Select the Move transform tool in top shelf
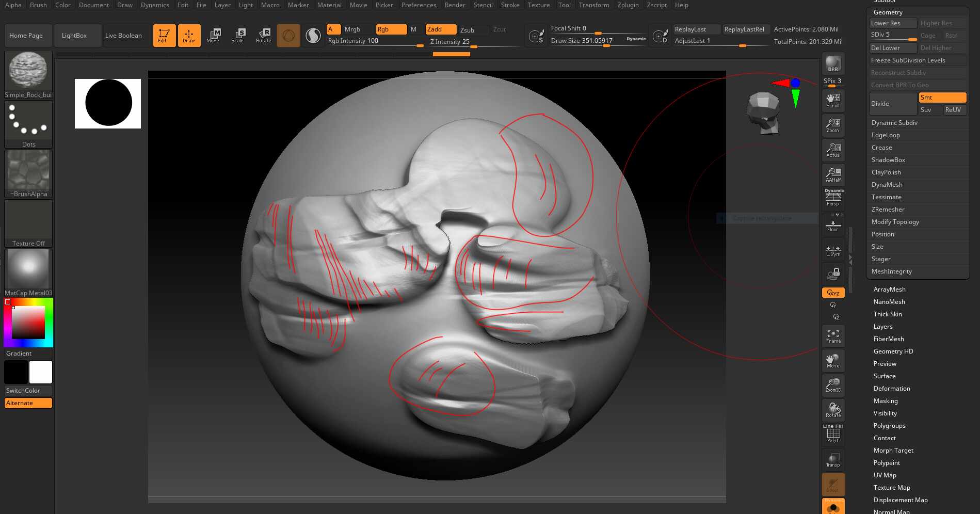Image resolution: width=980 pixels, height=514 pixels. click(x=213, y=35)
